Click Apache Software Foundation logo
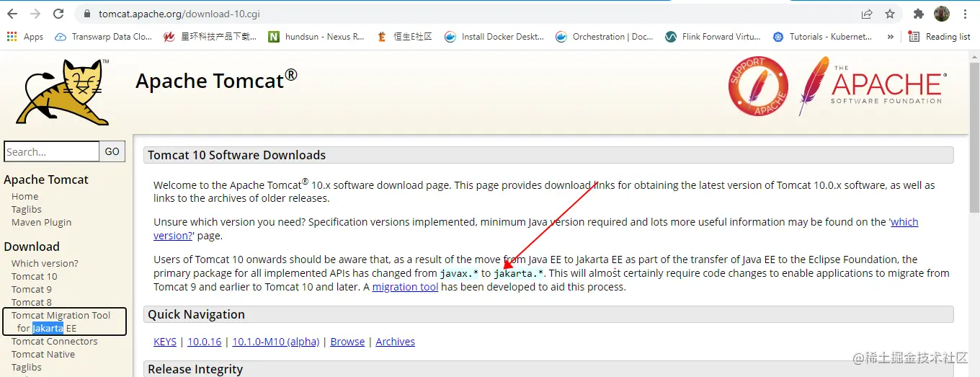980x377 pixels. (x=872, y=86)
